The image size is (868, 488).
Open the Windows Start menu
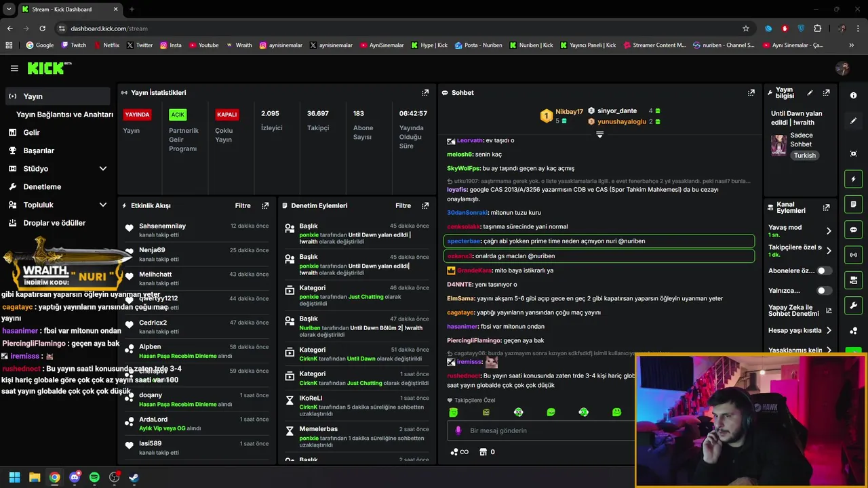(x=14, y=477)
